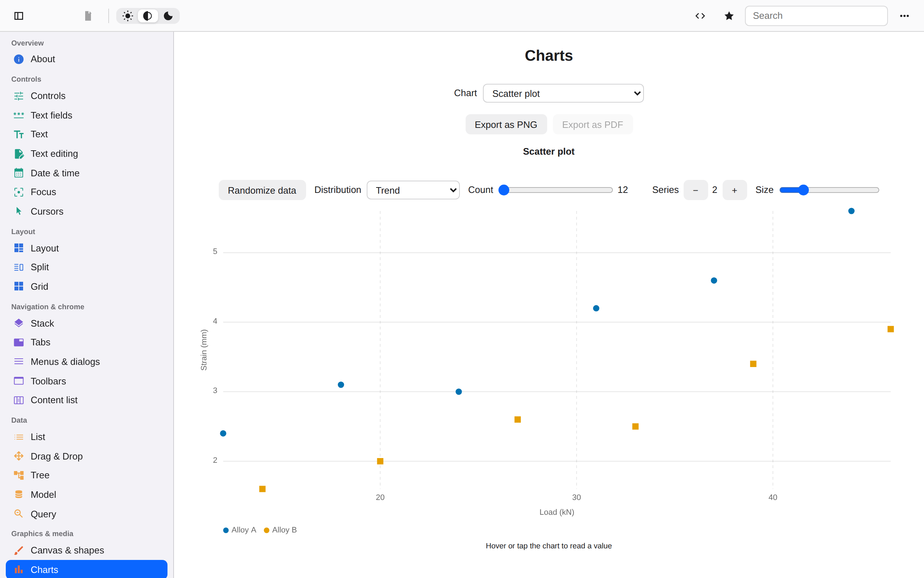Click the document page icon in toolbar
Viewport: 924px width, 578px height.
(88, 16)
